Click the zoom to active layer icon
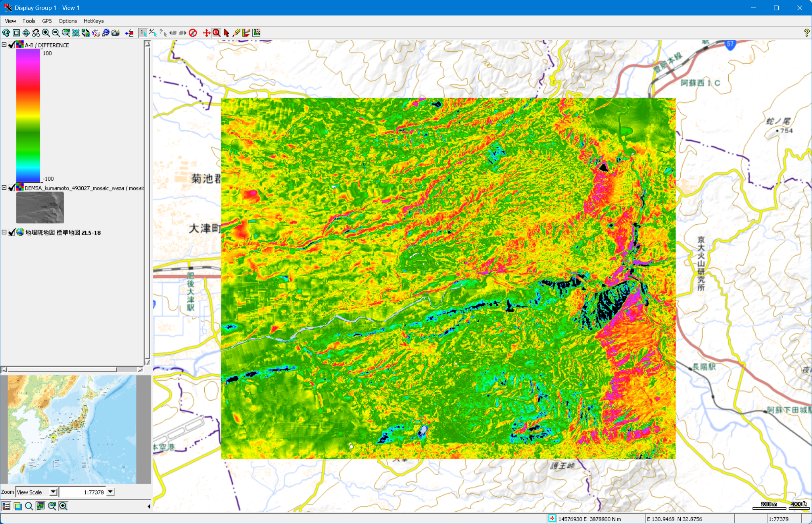Image resolution: width=812 pixels, height=524 pixels. tap(66, 33)
